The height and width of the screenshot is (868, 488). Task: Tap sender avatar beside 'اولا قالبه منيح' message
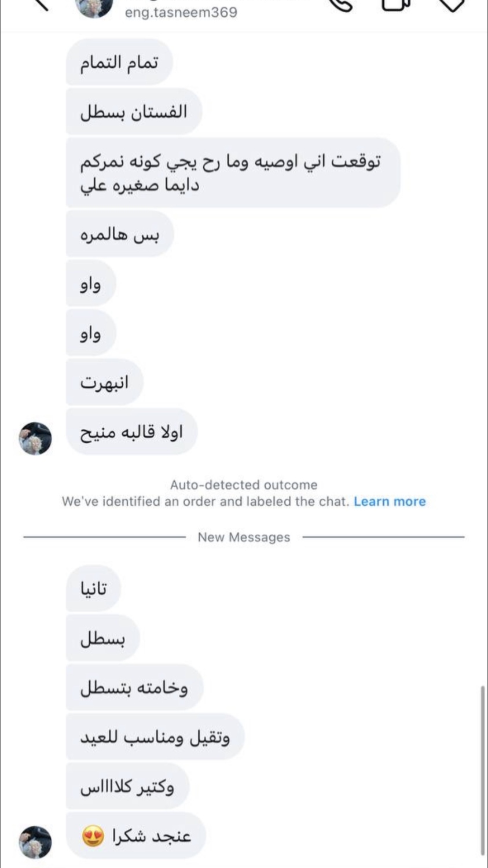(35, 438)
